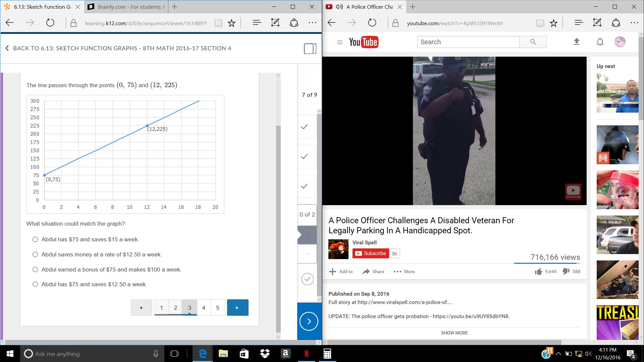644x362 pixels.
Task: Go back via the 6.13 Sketch Function Graphs chevron
Action: 7,48
